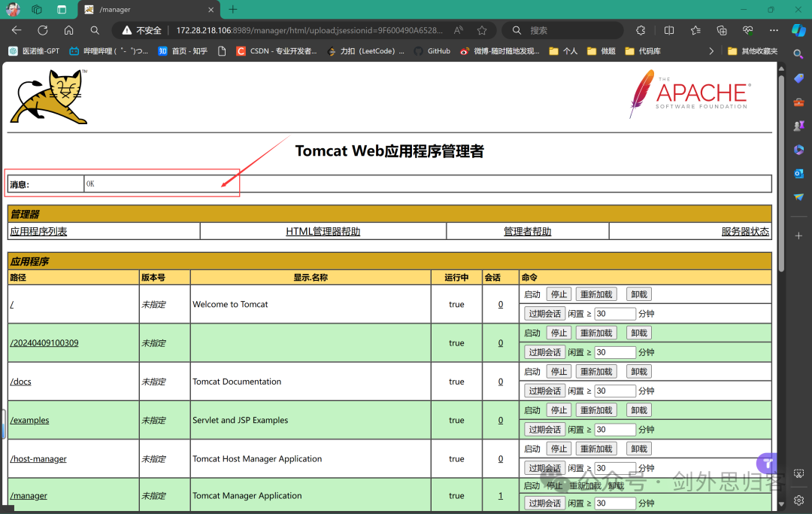Image resolution: width=812 pixels, height=514 pixels.
Task: Open the /host-manager application path
Action: [38, 459]
